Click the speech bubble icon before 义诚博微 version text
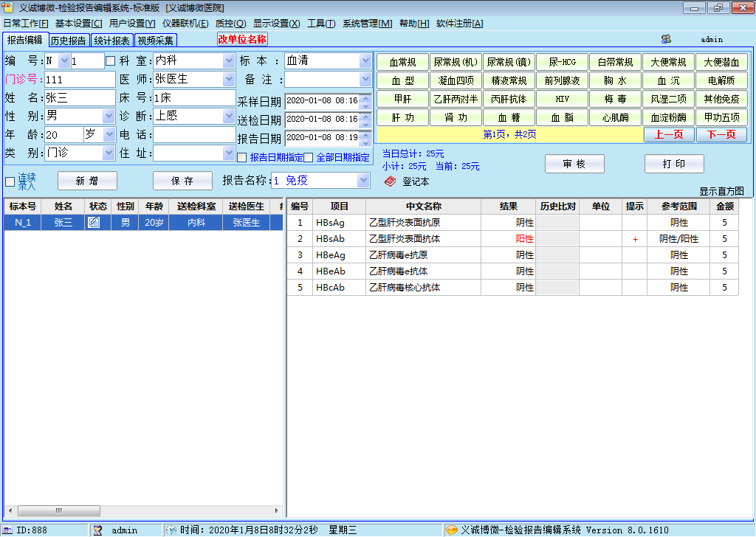 point(451,530)
